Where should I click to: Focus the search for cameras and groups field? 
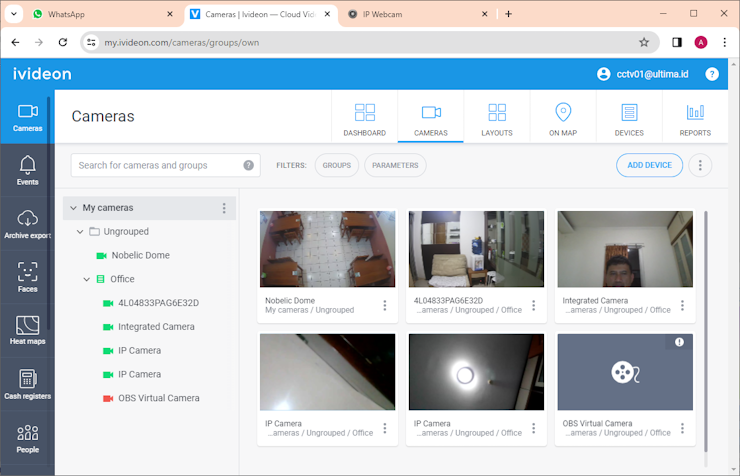165,165
